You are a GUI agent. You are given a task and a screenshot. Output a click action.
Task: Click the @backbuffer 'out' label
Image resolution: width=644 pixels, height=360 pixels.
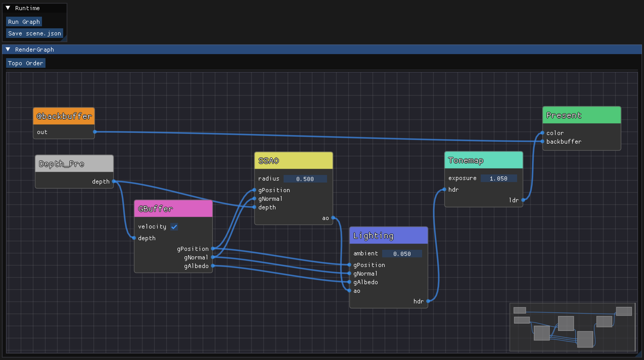[42, 132]
